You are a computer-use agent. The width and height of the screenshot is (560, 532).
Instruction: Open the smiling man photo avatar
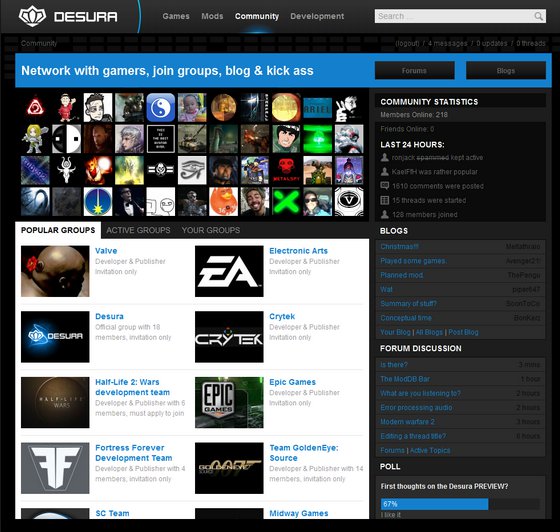click(x=255, y=202)
